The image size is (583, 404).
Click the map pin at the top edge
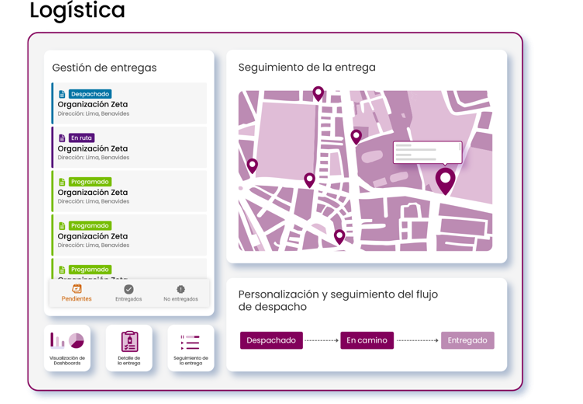[x=318, y=93]
